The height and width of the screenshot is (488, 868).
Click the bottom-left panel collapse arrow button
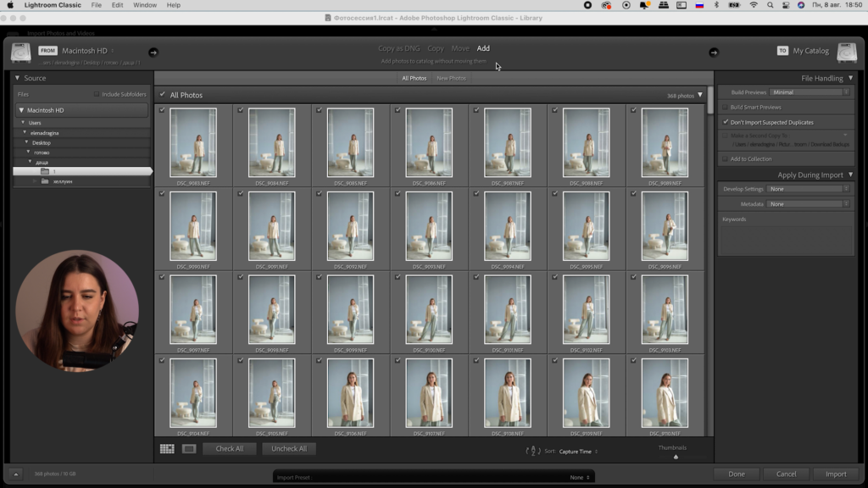[x=15, y=474]
